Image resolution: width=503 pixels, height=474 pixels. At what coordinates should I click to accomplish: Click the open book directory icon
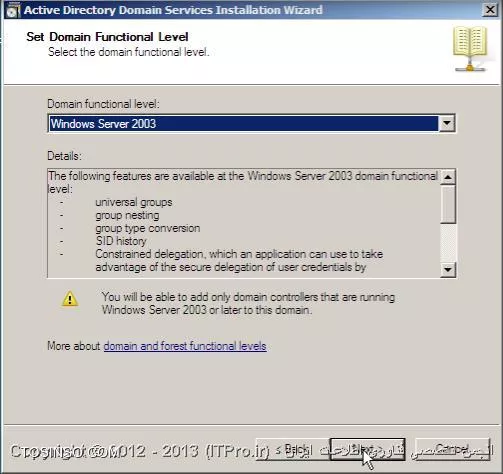(x=470, y=49)
